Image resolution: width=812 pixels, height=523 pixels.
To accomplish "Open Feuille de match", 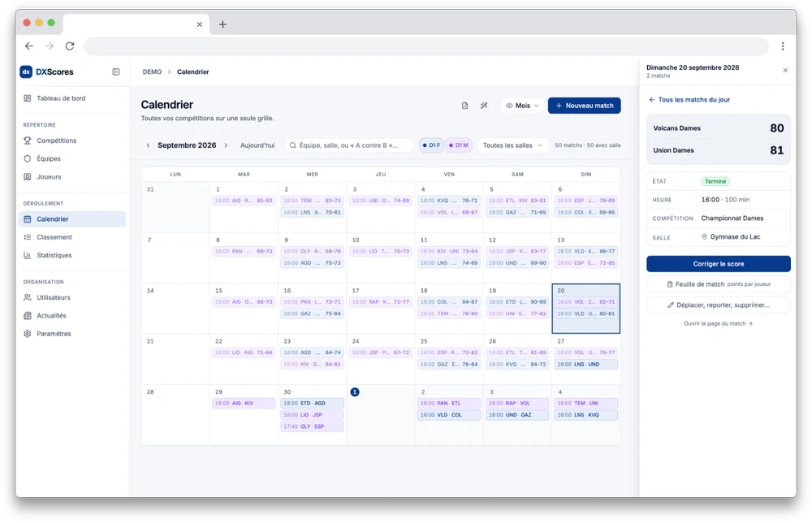I will [x=719, y=284].
